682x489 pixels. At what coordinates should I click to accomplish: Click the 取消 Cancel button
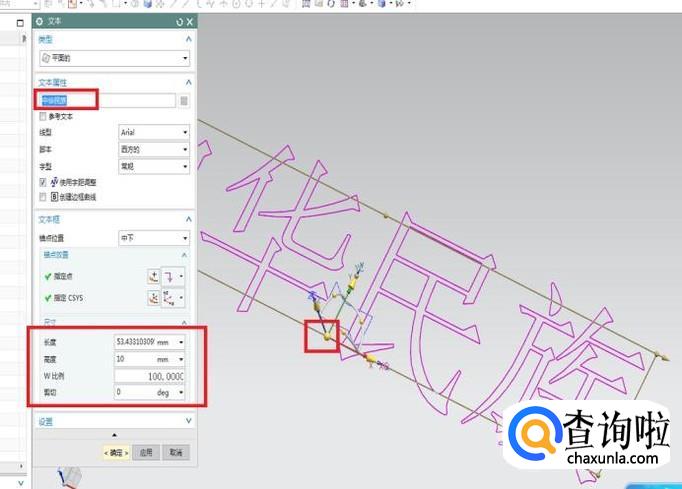tap(176, 453)
